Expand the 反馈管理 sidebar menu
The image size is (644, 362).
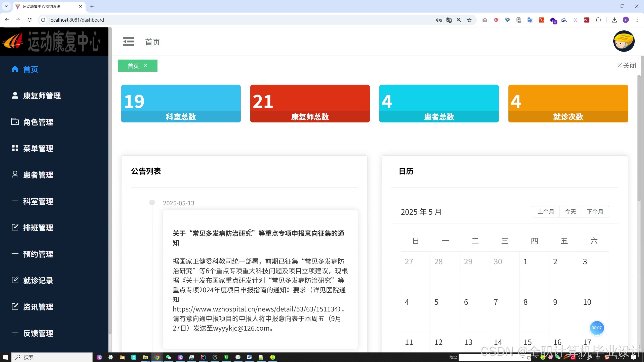(38, 333)
